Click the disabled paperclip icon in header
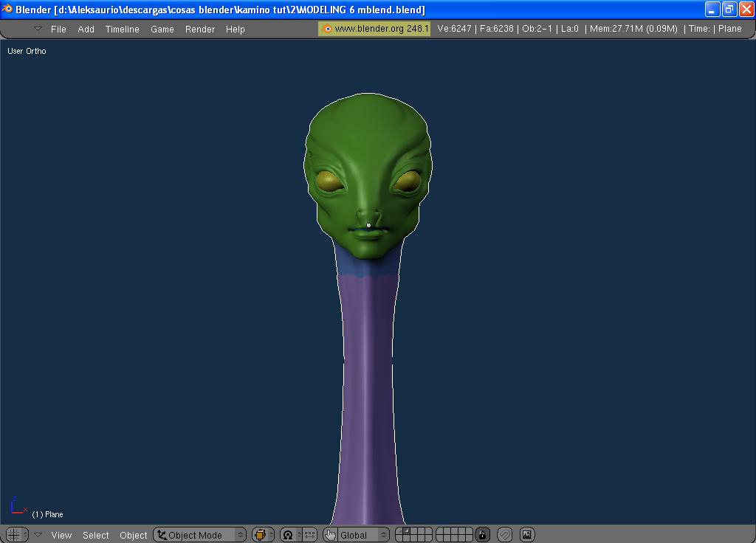Image resolution: width=756 pixels, height=543 pixels. (505, 535)
